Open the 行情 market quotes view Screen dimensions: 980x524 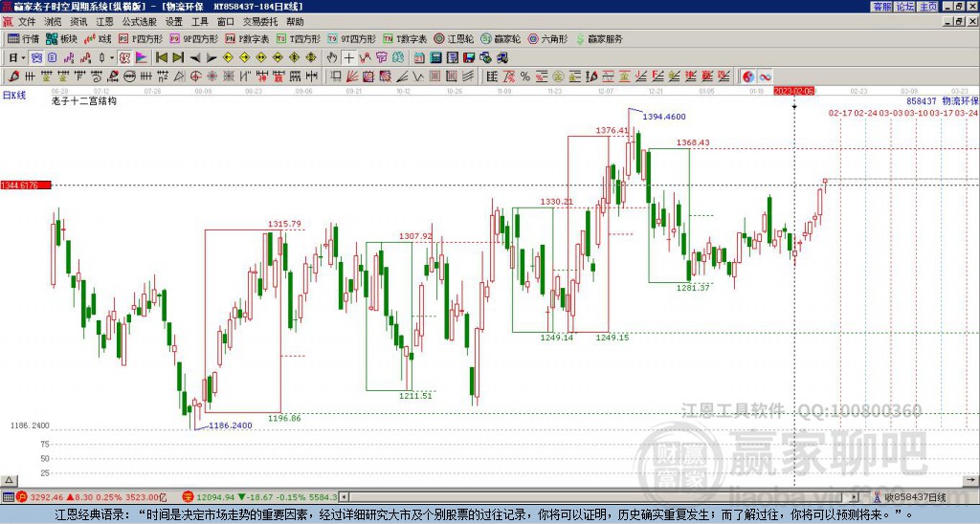pos(24,38)
